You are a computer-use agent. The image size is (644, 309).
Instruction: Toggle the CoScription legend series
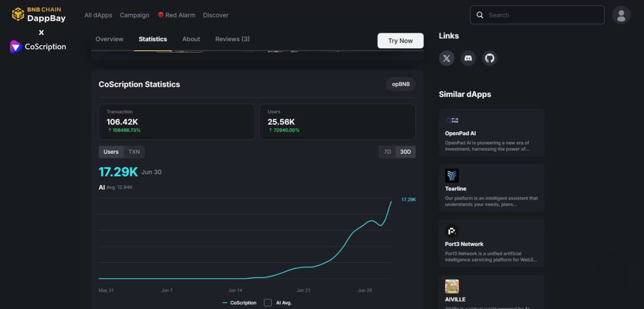[x=239, y=303]
